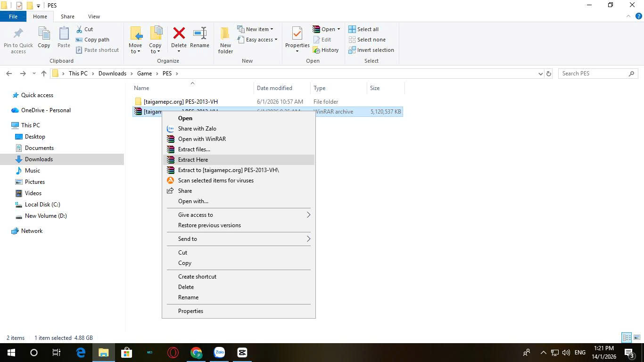644x362 pixels.
Task: Click Select all button
Action: point(363,29)
